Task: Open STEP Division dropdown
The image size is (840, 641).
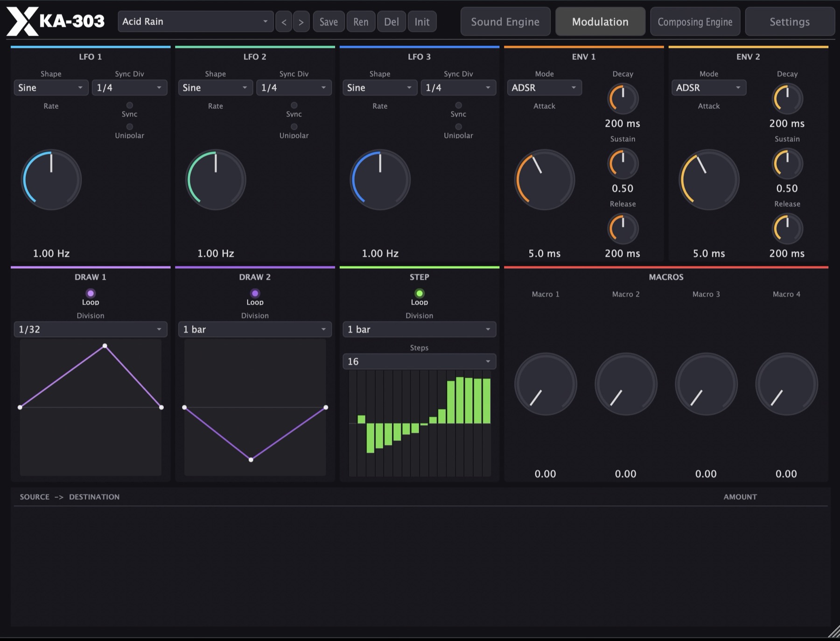Action: [x=419, y=329]
